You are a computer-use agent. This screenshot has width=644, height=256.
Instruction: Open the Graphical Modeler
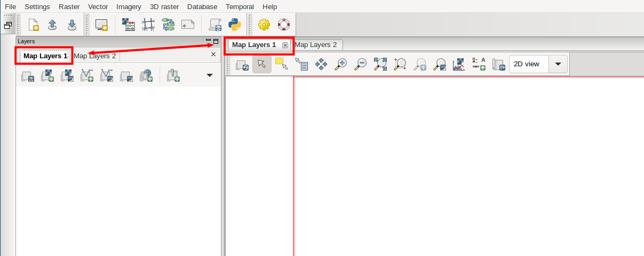click(x=168, y=25)
